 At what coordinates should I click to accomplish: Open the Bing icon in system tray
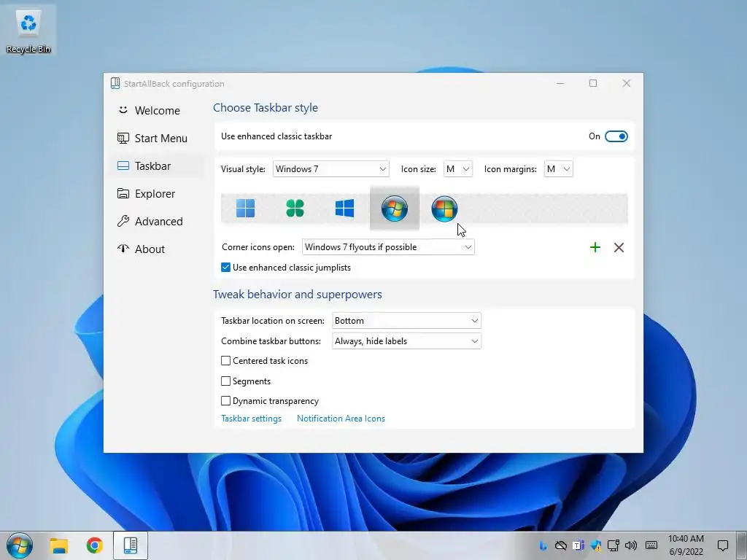[x=543, y=545]
